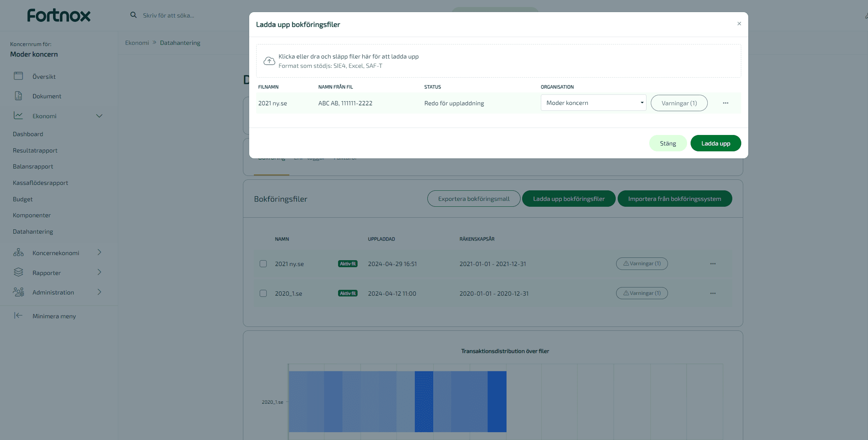Click the ABC AB, 111111-2222 cell
868x440 pixels.
345,103
